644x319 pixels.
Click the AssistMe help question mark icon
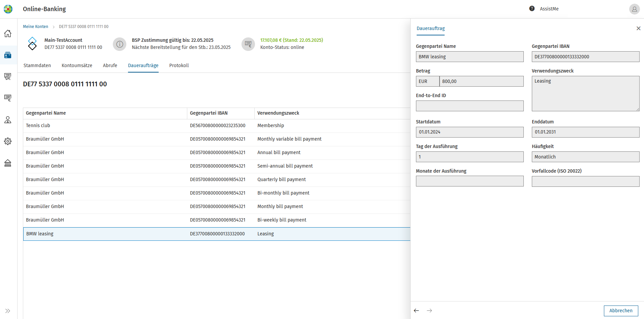(532, 9)
